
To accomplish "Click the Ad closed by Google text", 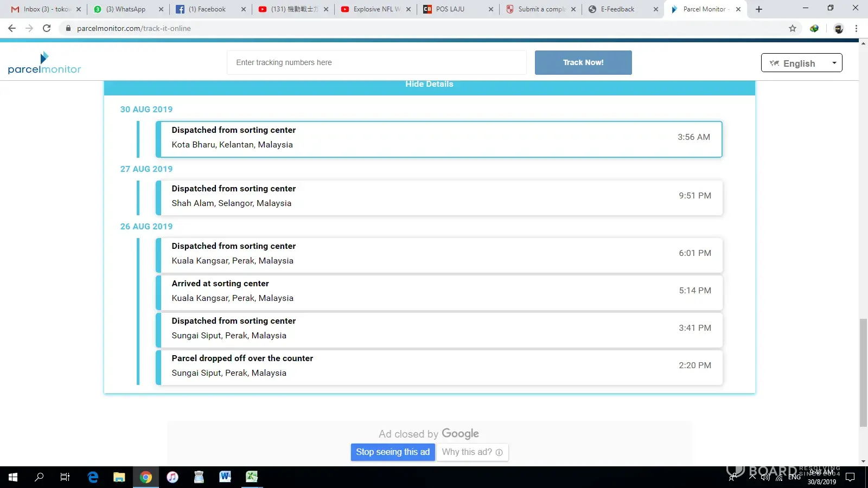I will (x=429, y=434).
